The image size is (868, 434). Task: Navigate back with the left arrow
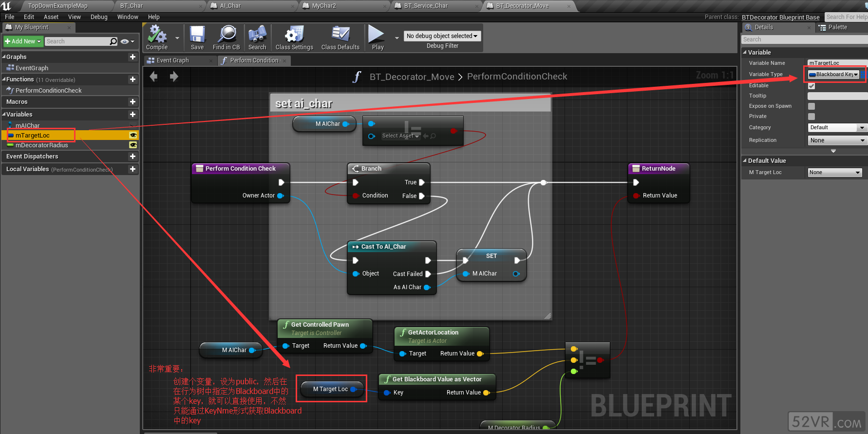[x=154, y=77]
